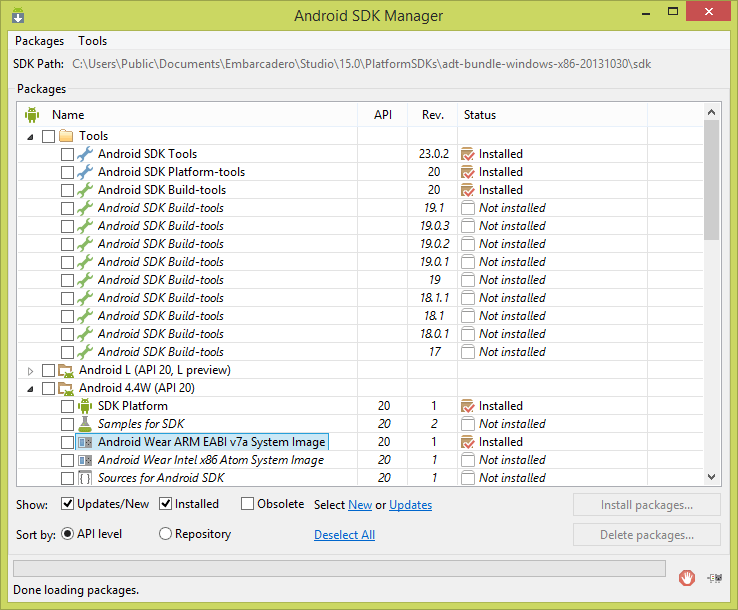The height and width of the screenshot is (610, 738).
Task: Click the New link to select new packages
Action: [360, 505]
